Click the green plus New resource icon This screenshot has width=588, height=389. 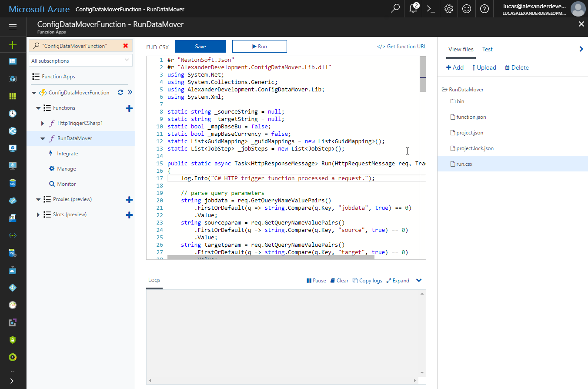pyautogui.click(x=13, y=44)
